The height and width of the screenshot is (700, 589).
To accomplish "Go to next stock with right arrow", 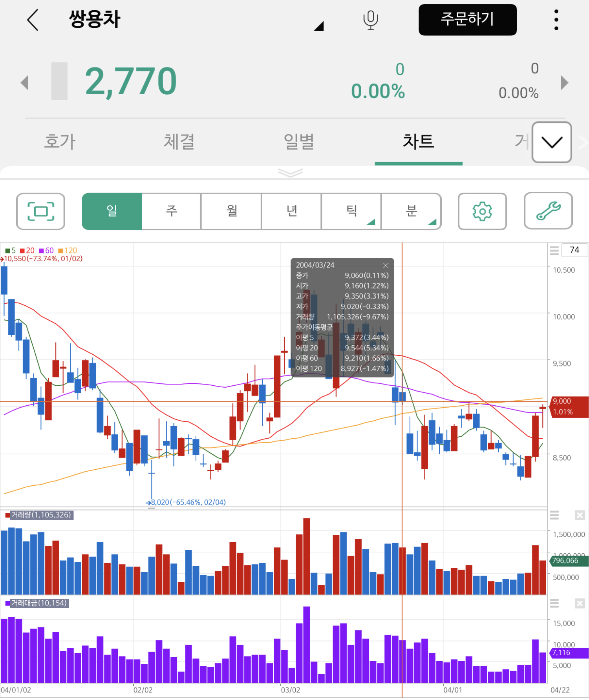I will (564, 82).
